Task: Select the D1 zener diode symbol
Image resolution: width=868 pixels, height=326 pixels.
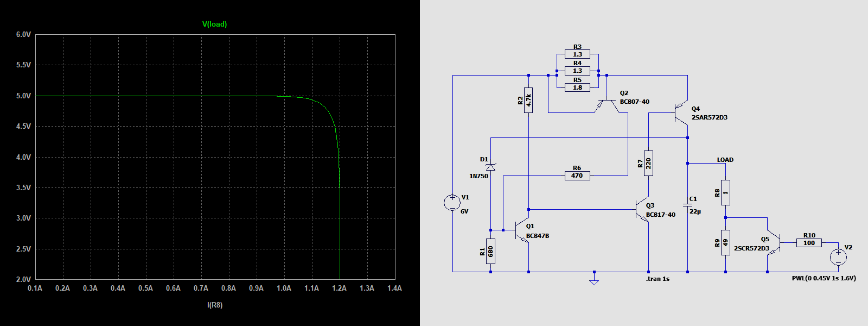Action: (x=490, y=167)
